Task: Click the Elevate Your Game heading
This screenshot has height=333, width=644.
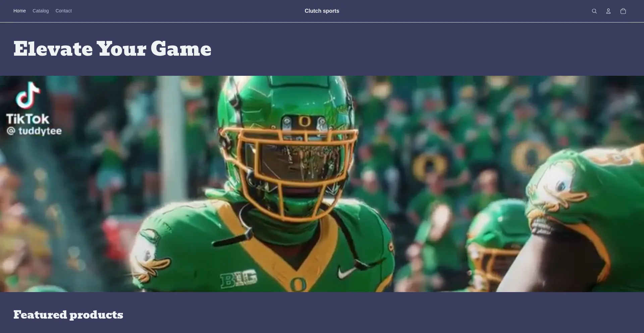Action: click(x=112, y=49)
